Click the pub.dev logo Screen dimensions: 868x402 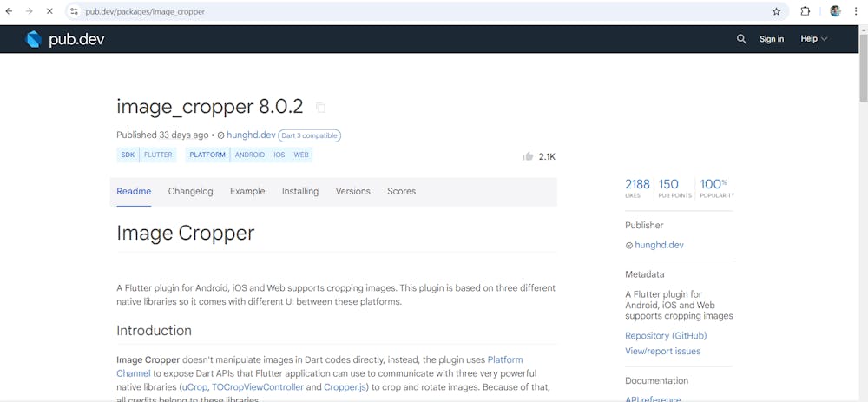[65, 39]
